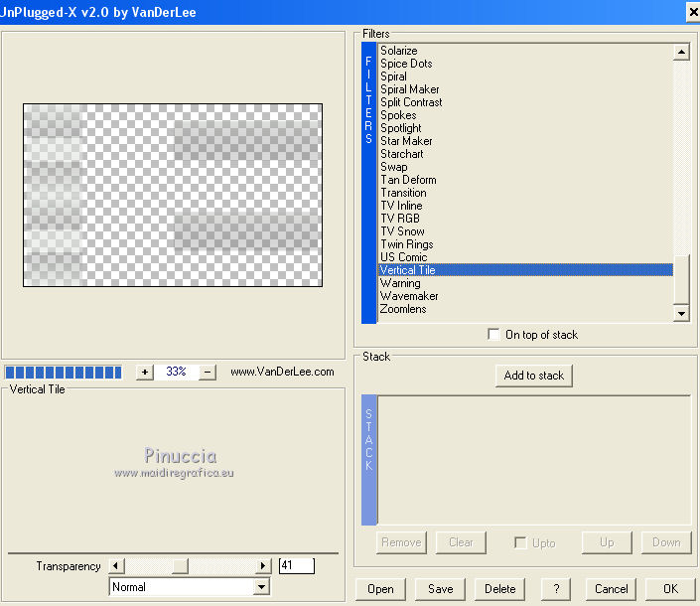
Task: Click OK to apply the filter
Action: [x=670, y=589]
